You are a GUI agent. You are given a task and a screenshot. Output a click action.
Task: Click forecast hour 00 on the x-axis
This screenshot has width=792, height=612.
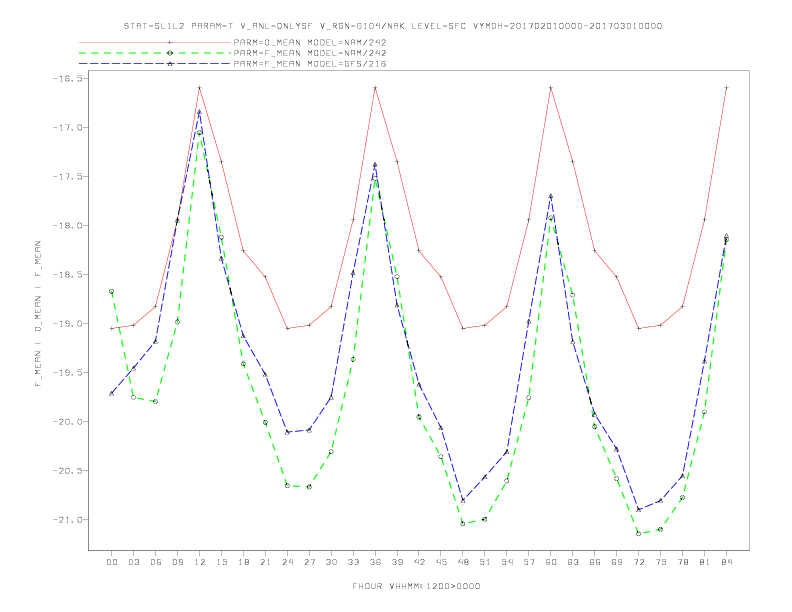[112, 562]
